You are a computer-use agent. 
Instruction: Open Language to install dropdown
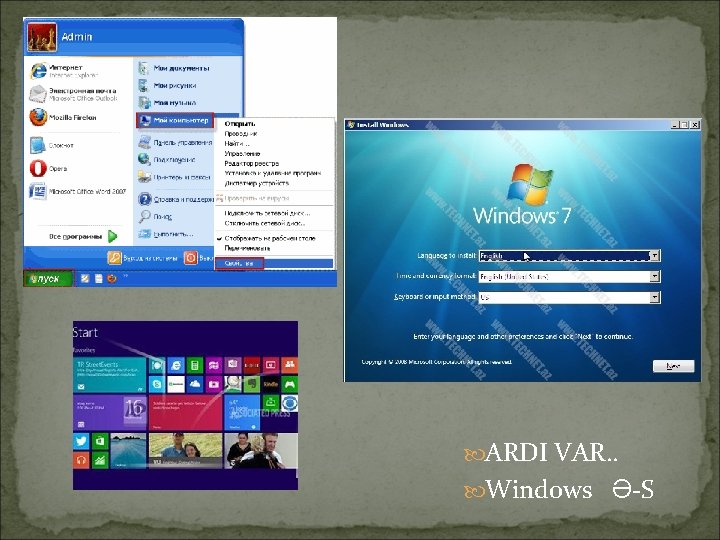655,255
